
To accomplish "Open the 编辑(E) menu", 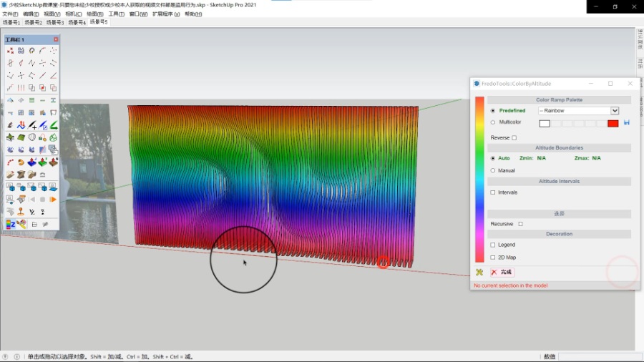I will pos(31,14).
